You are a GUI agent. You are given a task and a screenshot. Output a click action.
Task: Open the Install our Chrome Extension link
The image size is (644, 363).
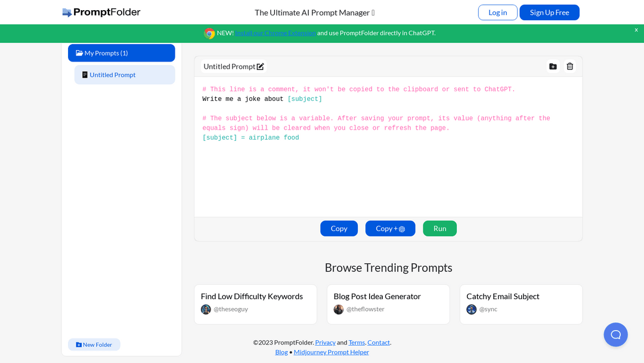275,33
